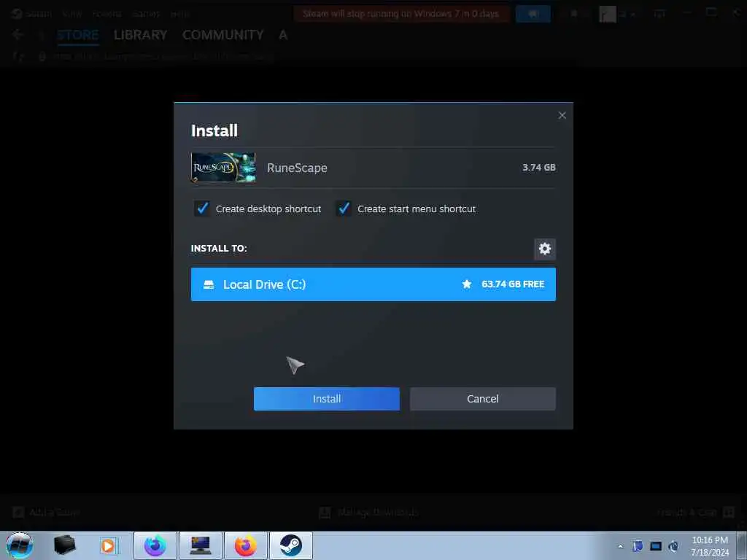The height and width of the screenshot is (560, 747).
Task: Click the drive icon beside Local Drive
Action: [209, 285]
